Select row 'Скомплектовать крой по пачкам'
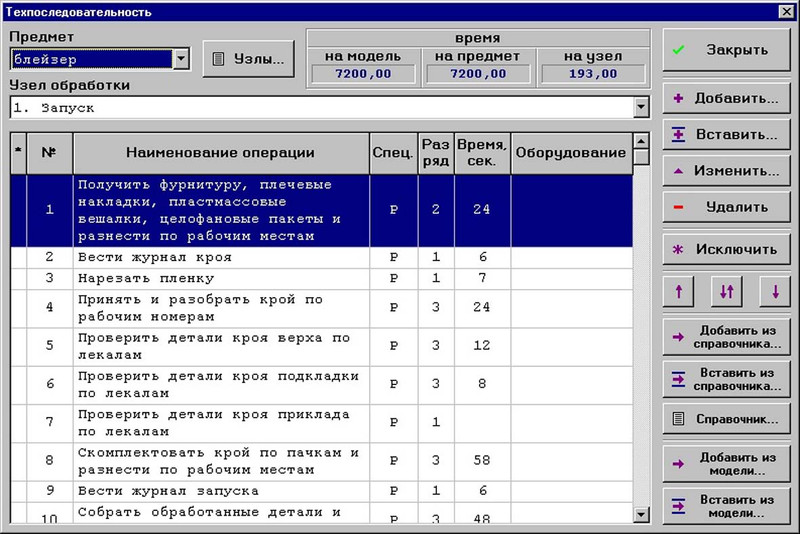This screenshot has height=534, width=800. (x=321, y=462)
